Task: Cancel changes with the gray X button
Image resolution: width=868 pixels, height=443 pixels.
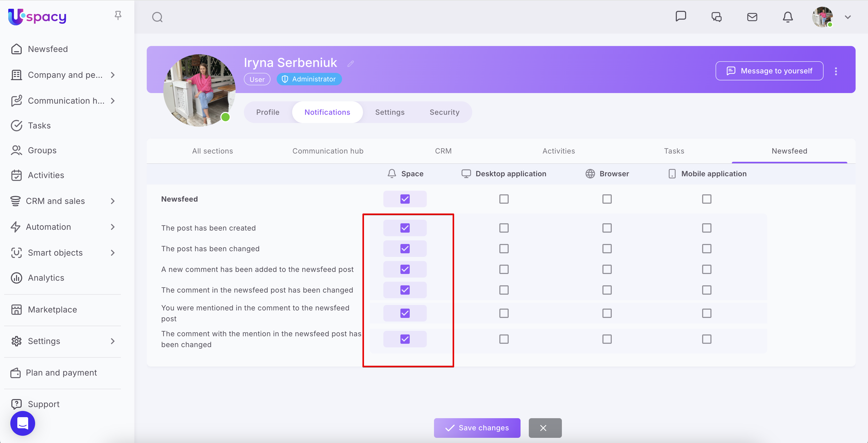Action: 545,428
